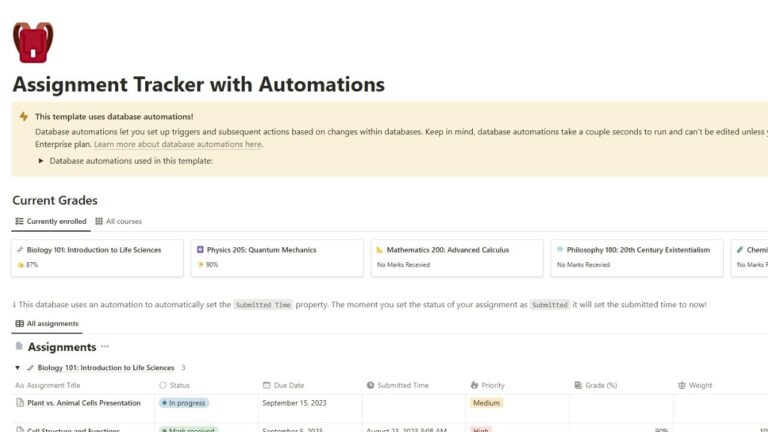Follow the 'Learn more about database automations here' link
Image resolution: width=768 pixels, height=432 pixels.
coord(178,144)
